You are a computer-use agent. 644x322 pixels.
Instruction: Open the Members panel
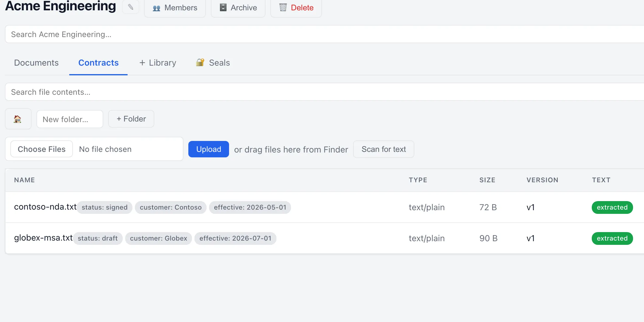(x=175, y=8)
